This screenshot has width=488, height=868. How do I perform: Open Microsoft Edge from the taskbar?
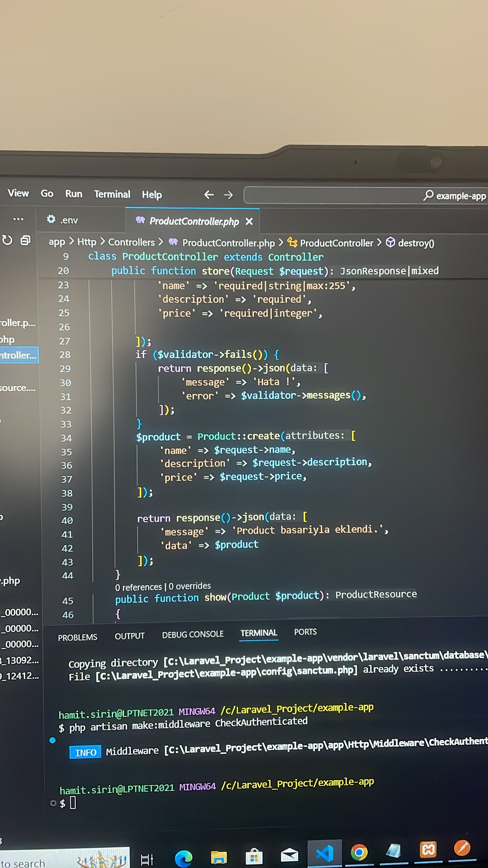pos(183,858)
